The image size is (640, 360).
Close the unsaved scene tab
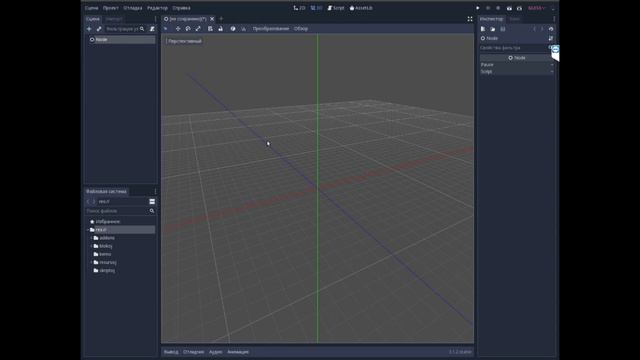click(x=212, y=19)
